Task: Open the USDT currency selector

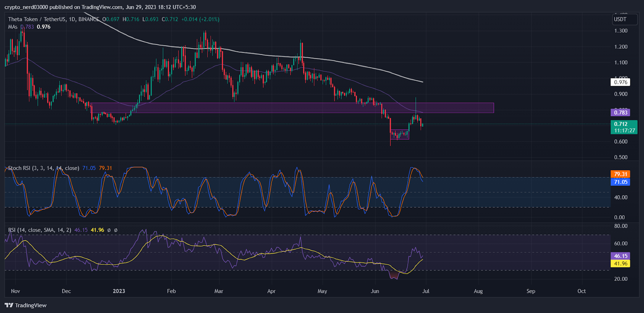Action: (625, 19)
